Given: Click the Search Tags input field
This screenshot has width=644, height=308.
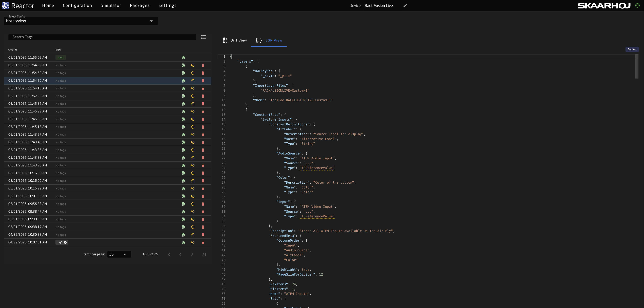Looking at the screenshot, I should pyautogui.click(x=102, y=37).
